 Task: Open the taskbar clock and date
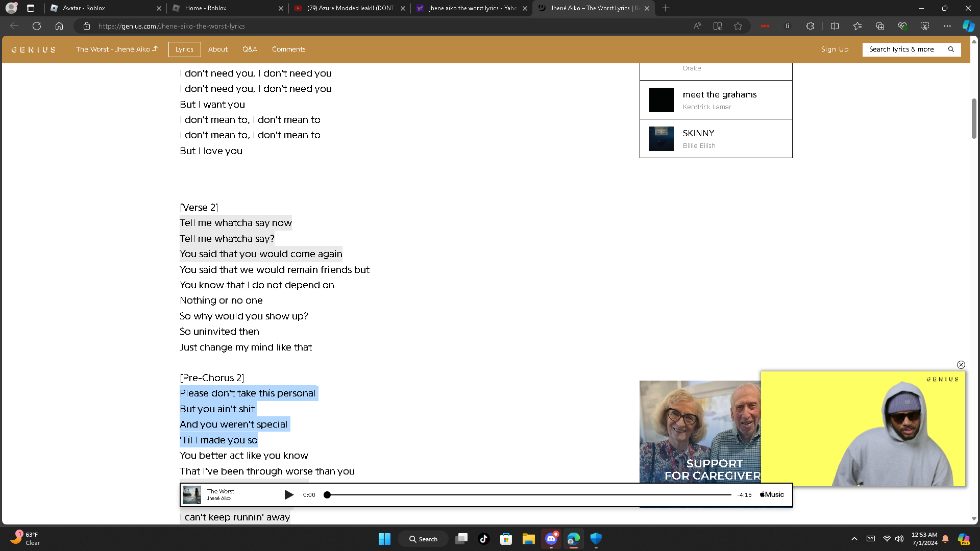point(924,539)
